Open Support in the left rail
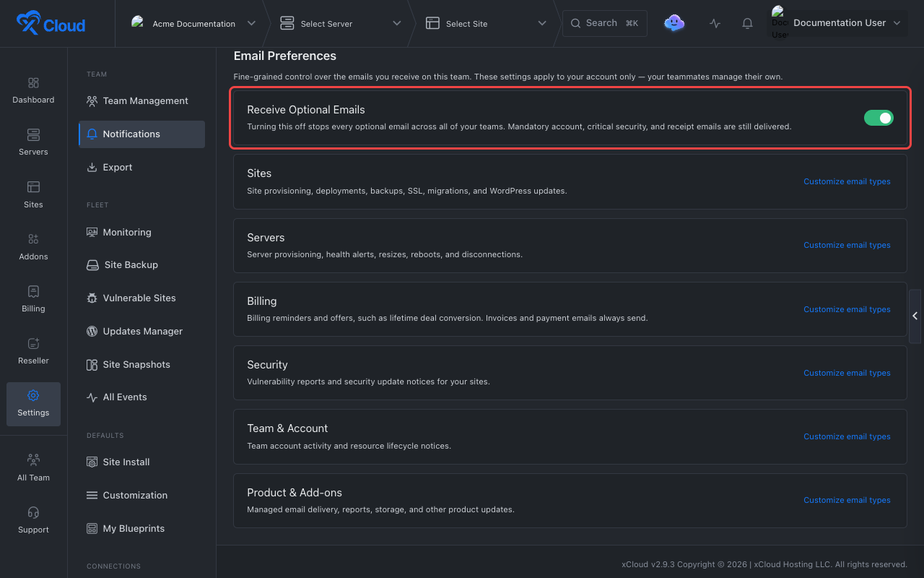Image resolution: width=924 pixels, height=578 pixels. click(33, 520)
